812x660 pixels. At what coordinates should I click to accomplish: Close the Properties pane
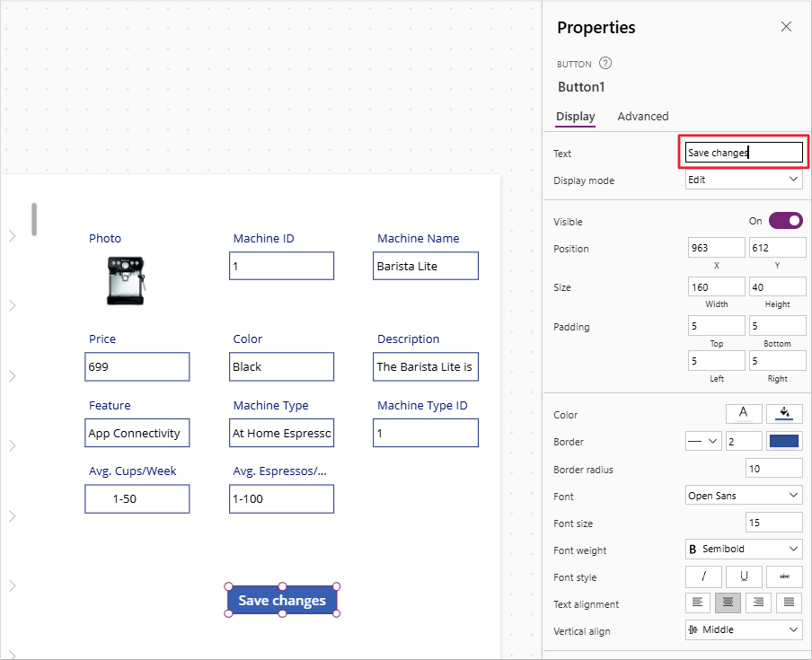pos(786,26)
